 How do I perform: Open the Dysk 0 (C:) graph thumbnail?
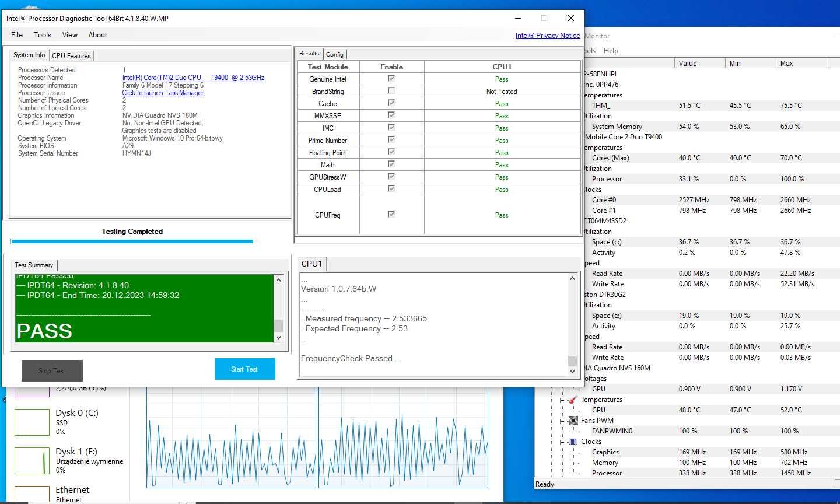click(x=32, y=422)
